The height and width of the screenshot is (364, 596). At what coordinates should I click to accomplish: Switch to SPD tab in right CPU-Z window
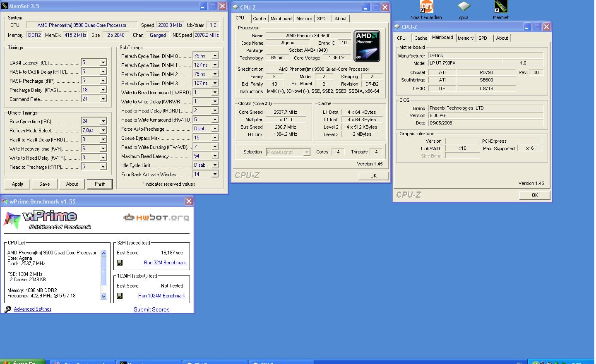(x=483, y=38)
